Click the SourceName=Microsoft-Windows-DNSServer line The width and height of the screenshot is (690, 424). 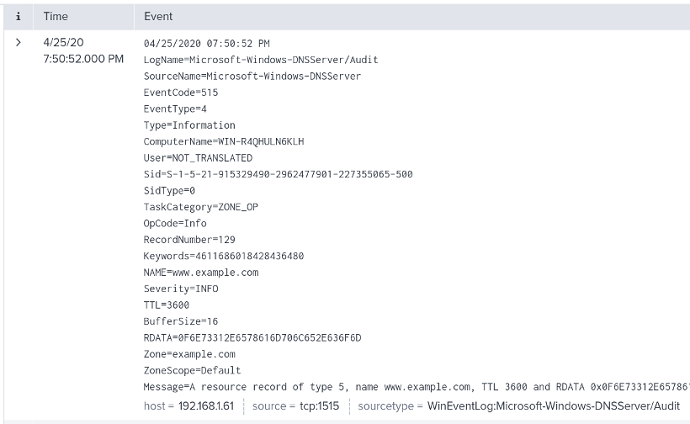click(252, 76)
